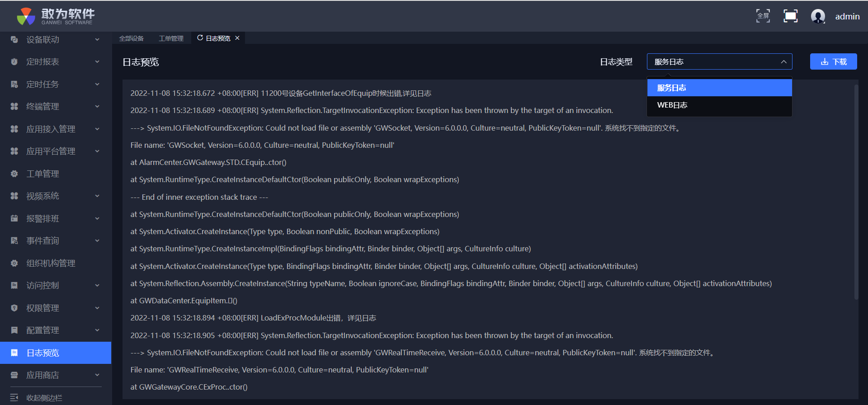Click the 事件查询 sidebar icon
This screenshot has width=868, height=405.
pyautogui.click(x=14, y=241)
